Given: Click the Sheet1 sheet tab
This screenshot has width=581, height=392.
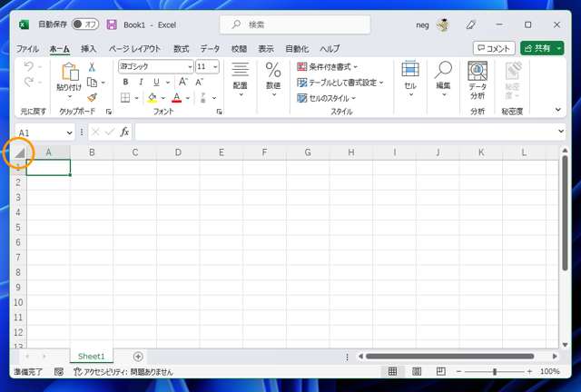Looking at the screenshot, I should tap(91, 357).
